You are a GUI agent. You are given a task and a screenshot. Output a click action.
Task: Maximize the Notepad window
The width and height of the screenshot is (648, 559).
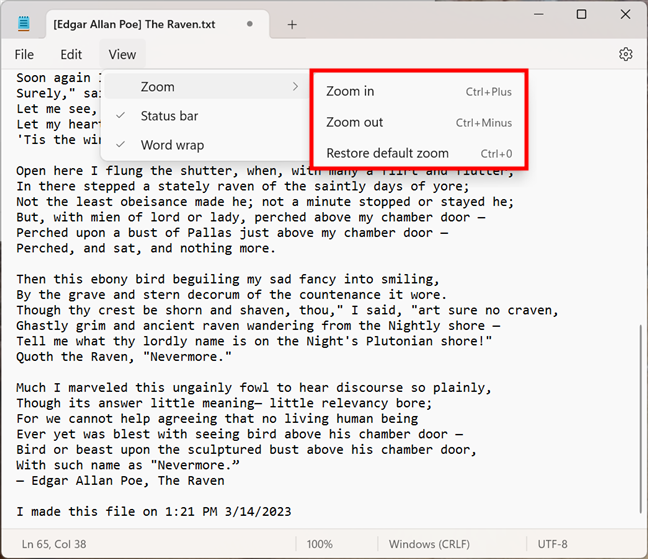(581, 14)
